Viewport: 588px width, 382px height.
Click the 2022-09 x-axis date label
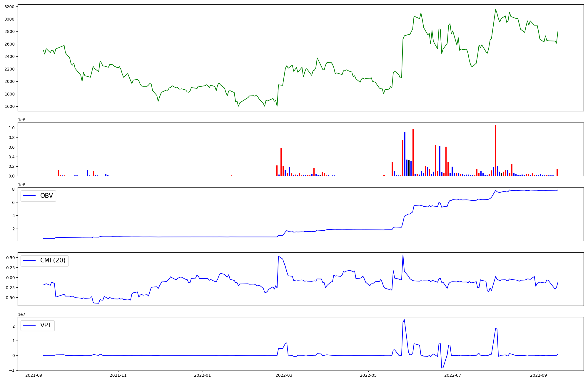[538, 375]
